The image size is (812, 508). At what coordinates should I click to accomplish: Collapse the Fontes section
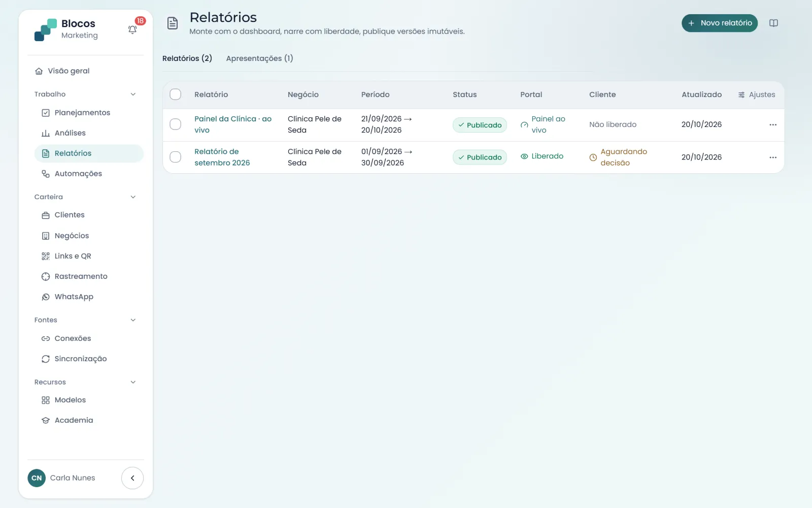tap(133, 320)
